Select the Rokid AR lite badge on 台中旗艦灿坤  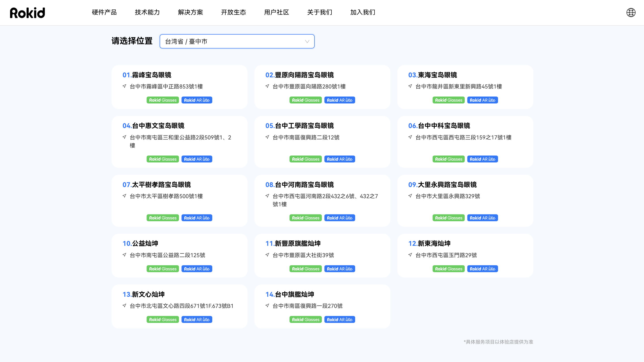(x=339, y=319)
